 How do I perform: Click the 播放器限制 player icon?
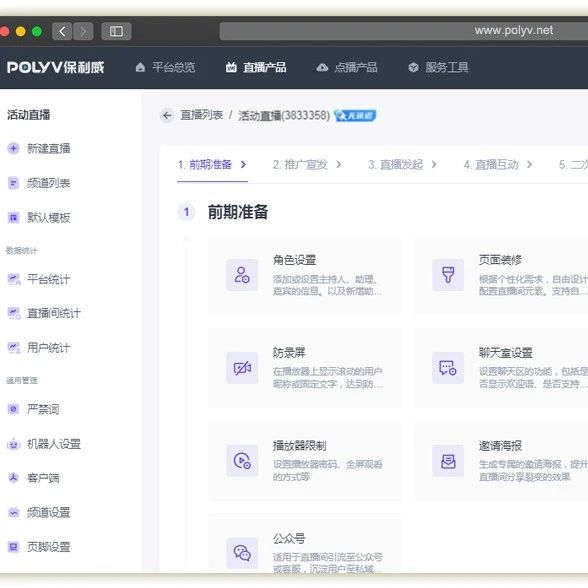[x=242, y=461]
